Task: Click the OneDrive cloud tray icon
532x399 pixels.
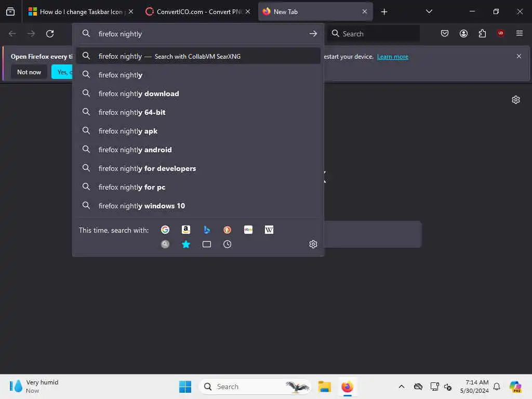Action: click(x=418, y=387)
